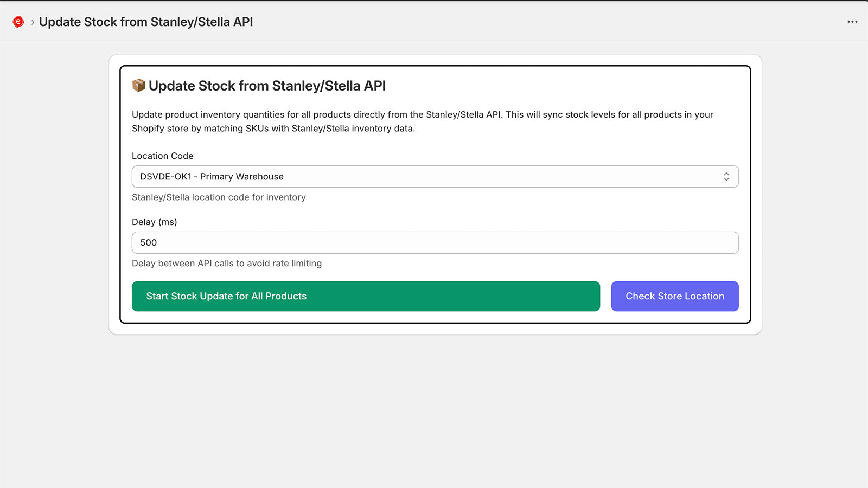Click the text 'Delay between API calls to avoid rate limiting'
The image size is (868, 488).
pyautogui.click(x=227, y=264)
